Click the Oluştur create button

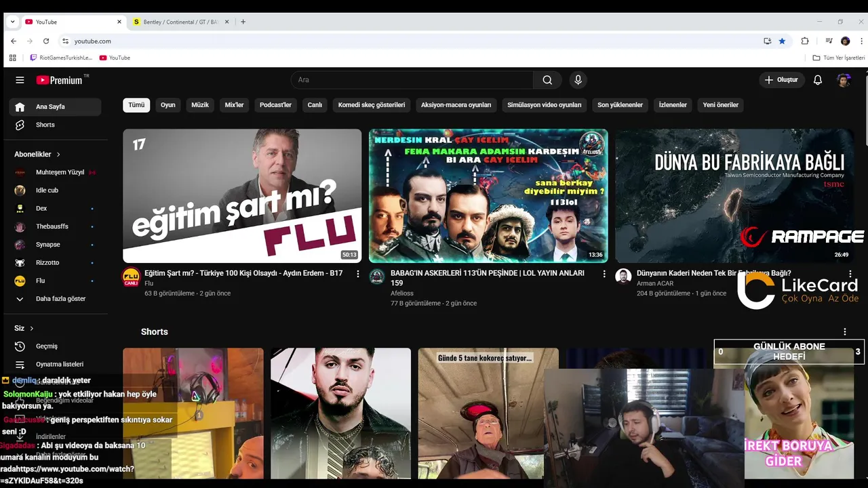coord(781,80)
